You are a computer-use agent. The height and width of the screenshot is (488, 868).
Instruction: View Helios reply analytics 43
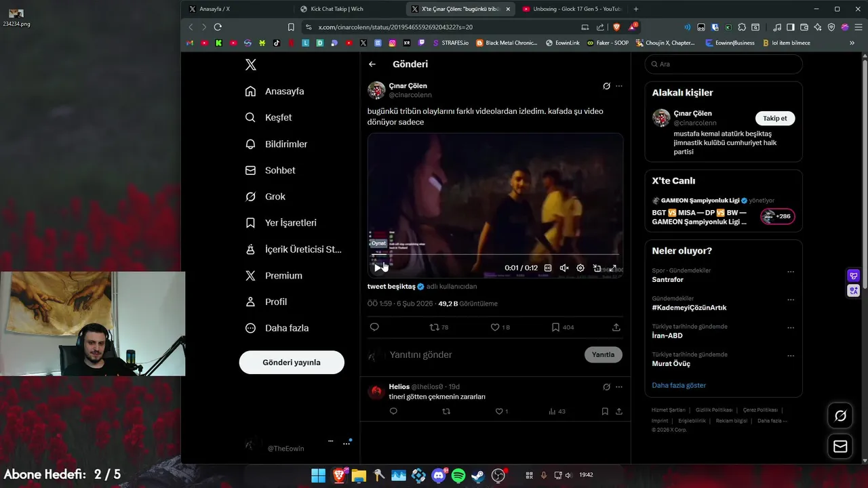pos(557,411)
